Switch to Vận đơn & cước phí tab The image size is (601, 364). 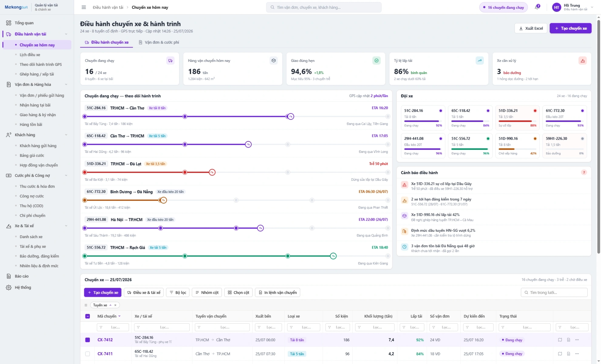pyautogui.click(x=159, y=42)
